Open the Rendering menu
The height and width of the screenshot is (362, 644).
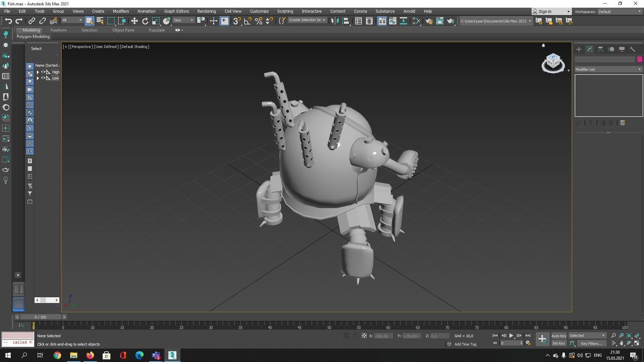206,11
